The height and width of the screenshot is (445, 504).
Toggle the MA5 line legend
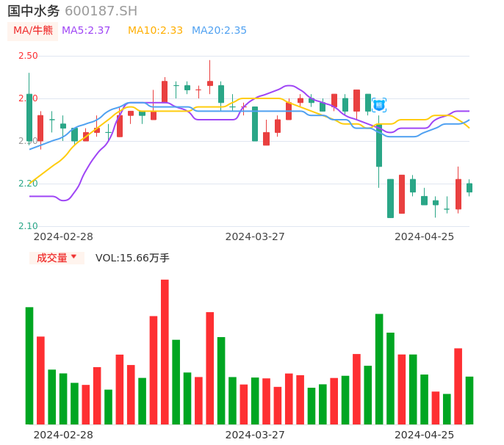click(x=86, y=31)
